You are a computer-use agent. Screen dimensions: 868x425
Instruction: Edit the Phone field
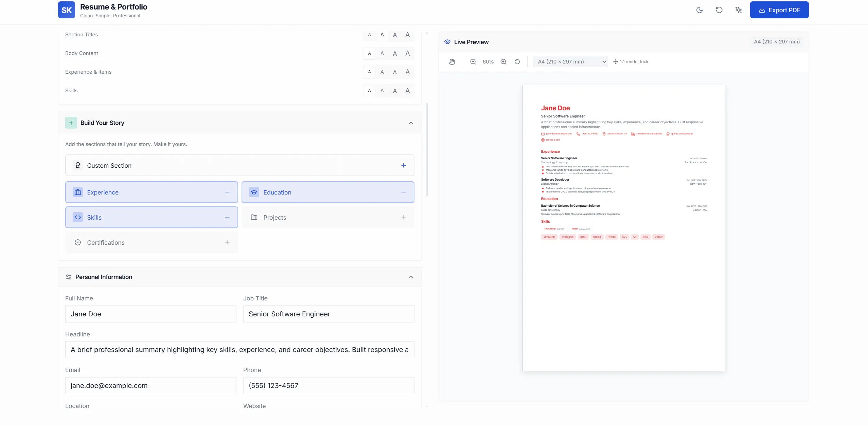[329, 386]
